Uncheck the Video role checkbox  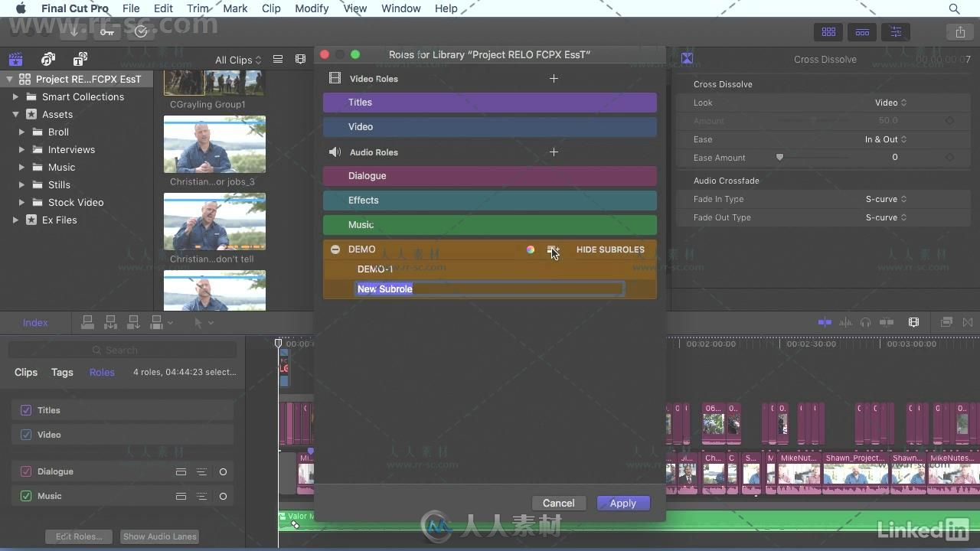pyautogui.click(x=26, y=435)
